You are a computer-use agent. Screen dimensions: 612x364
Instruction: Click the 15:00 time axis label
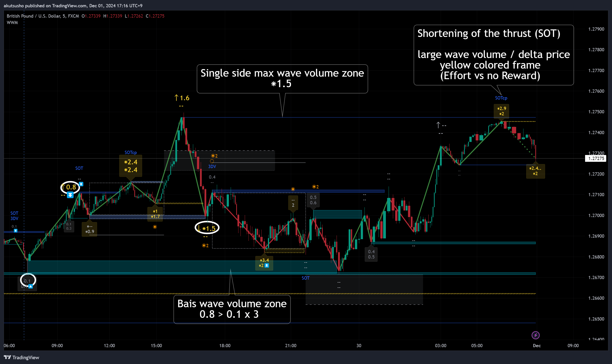[156, 346]
